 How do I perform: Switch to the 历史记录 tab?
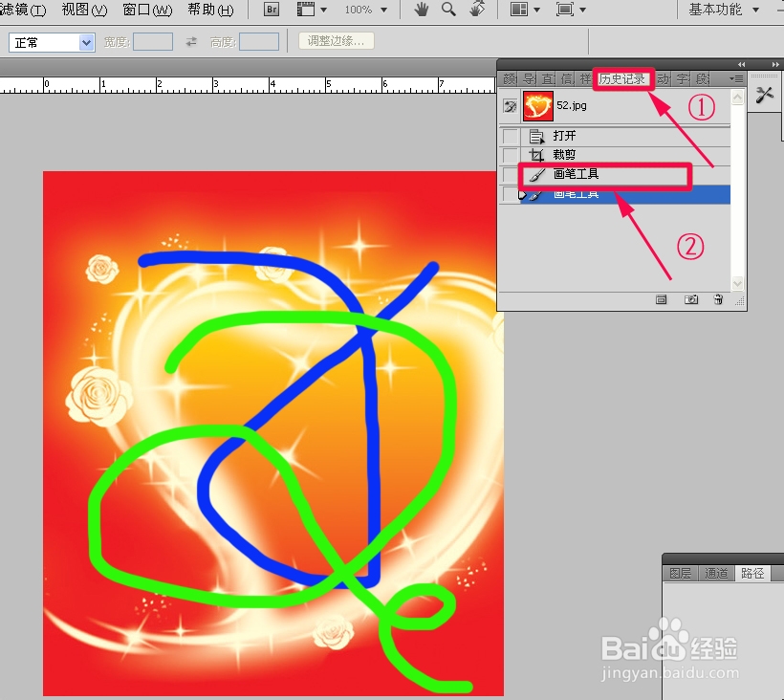(622, 79)
